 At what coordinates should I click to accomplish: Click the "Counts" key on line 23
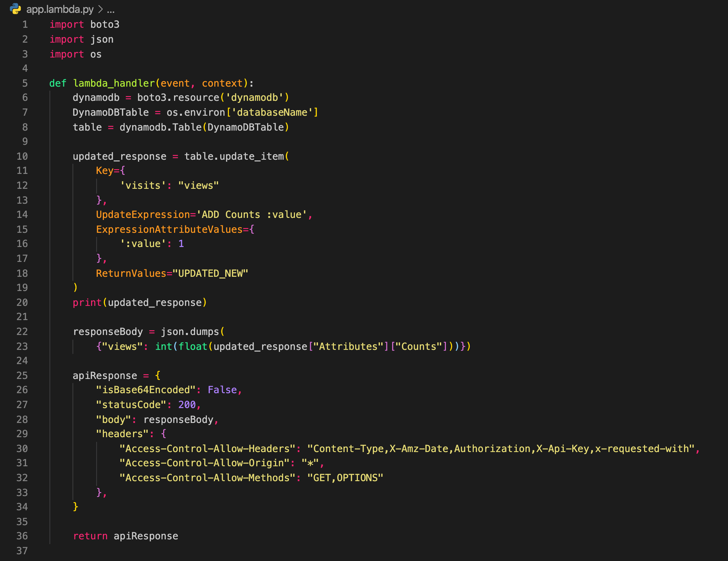point(419,346)
